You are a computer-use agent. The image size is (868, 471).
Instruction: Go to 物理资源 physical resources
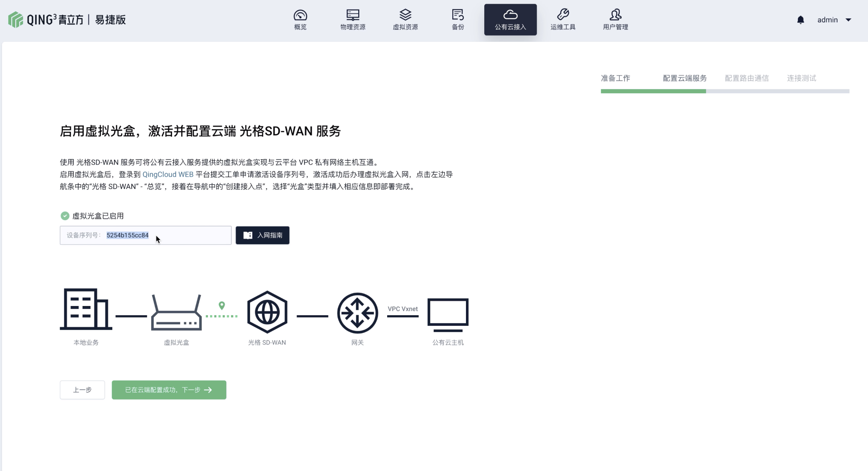(353, 20)
